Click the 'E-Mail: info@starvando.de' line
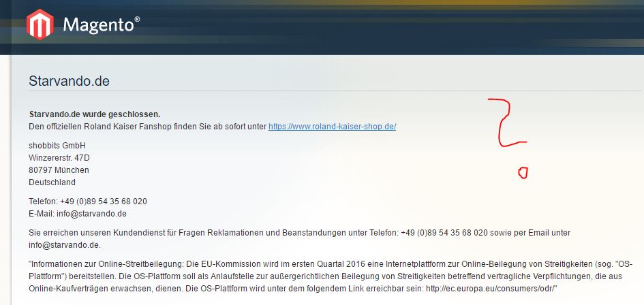Image resolution: width=644 pixels, height=305 pixels. coord(78,214)
